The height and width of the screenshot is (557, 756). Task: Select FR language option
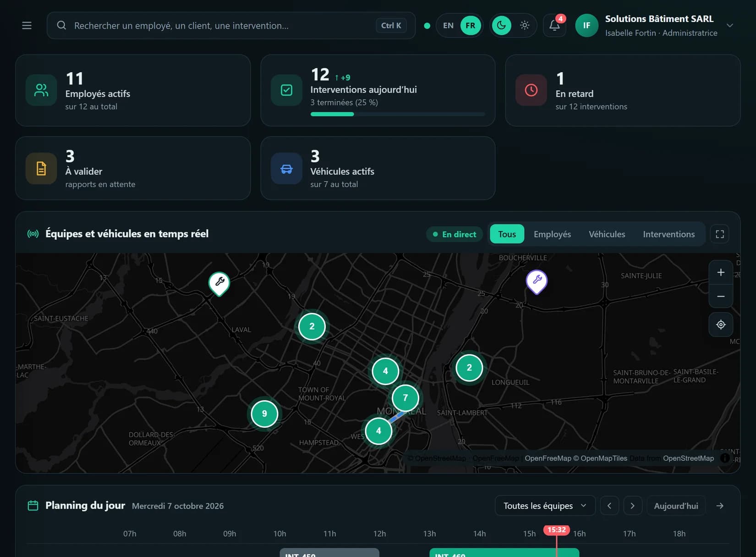471,26
